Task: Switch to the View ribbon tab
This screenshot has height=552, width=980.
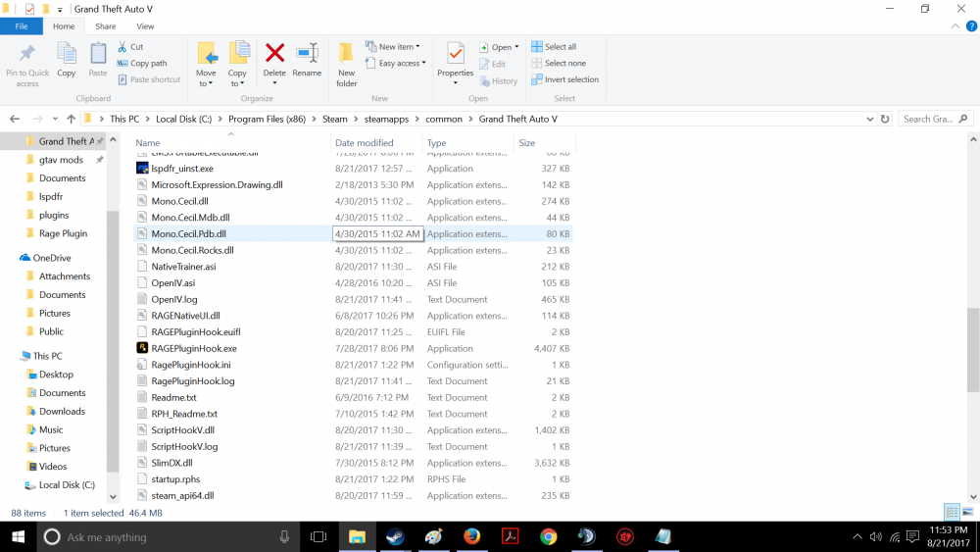Action: [145, 26]
